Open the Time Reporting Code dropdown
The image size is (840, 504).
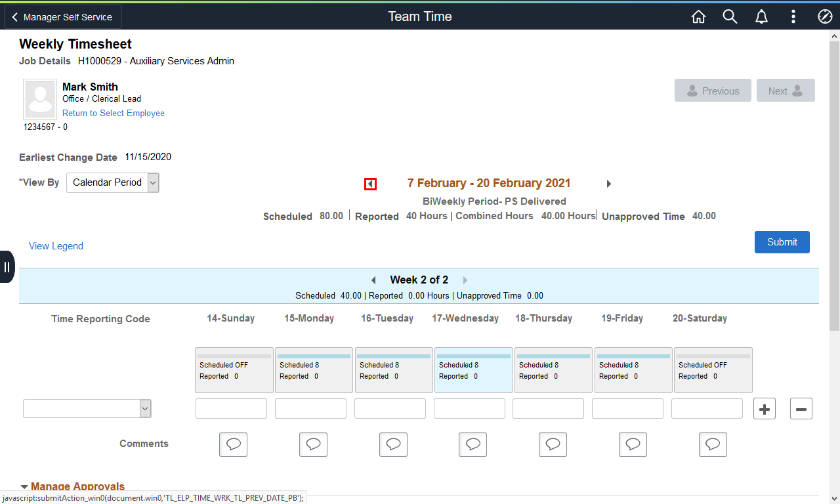87,408
